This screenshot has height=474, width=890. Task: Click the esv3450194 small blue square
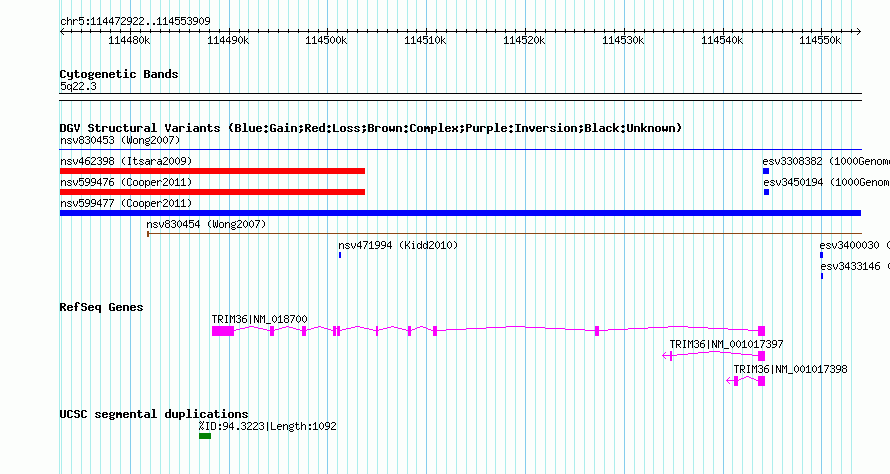tap(766, 192)
